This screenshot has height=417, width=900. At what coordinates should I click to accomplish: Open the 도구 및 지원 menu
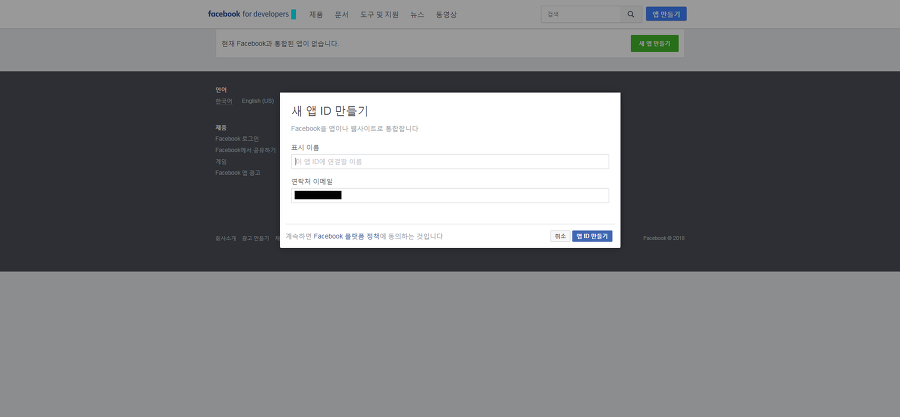point(379,14)
